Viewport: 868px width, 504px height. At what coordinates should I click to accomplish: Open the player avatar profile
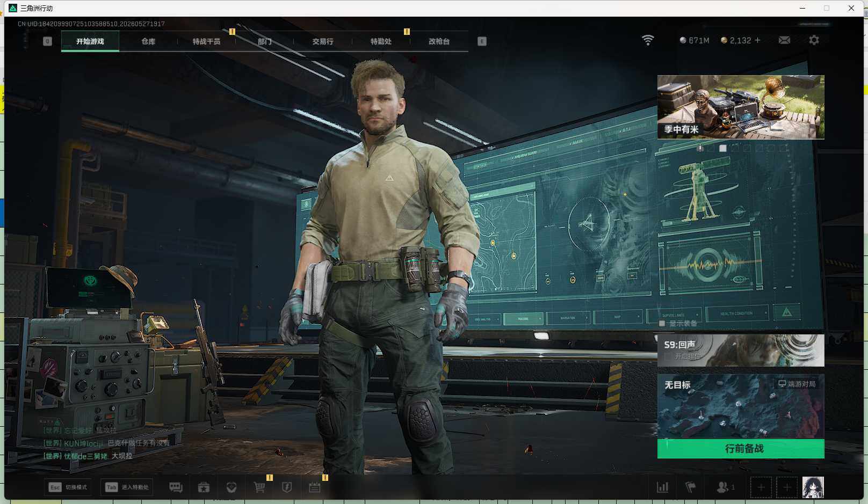813,487
